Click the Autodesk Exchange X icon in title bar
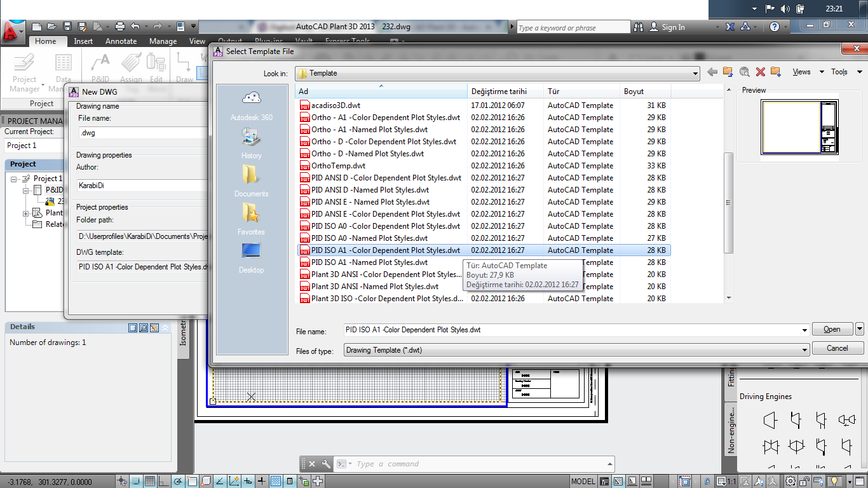The height and width of the screenshot is (488, 868). click(x=730, y=27)
